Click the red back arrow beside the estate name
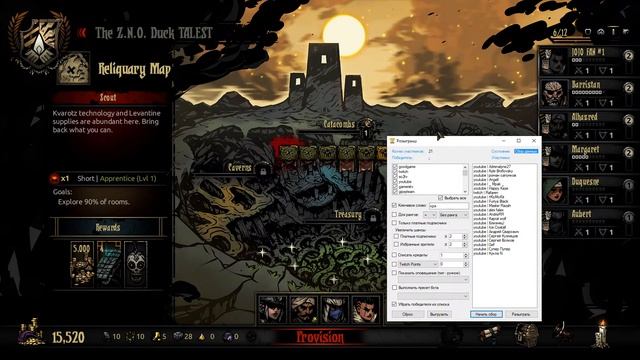640x360 pixels. (x=83, y=33)
